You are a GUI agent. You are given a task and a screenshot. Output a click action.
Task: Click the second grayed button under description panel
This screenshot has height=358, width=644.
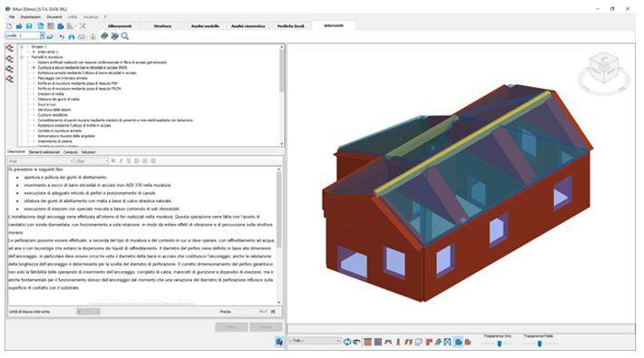[266, 327]
